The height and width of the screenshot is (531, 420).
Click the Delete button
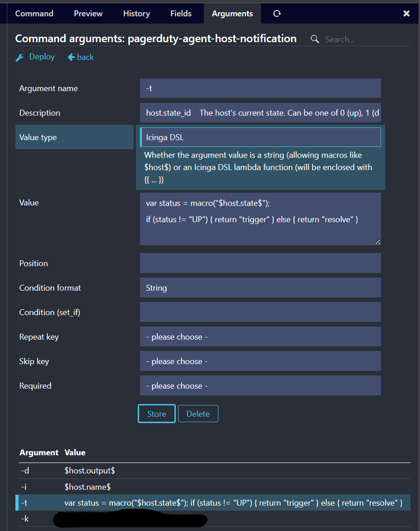[198, 414]
